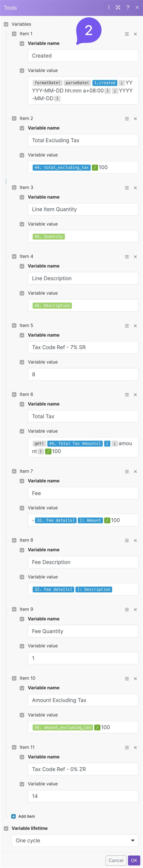
Task: Edit the Created variable name field
Action: coord(83,56)
